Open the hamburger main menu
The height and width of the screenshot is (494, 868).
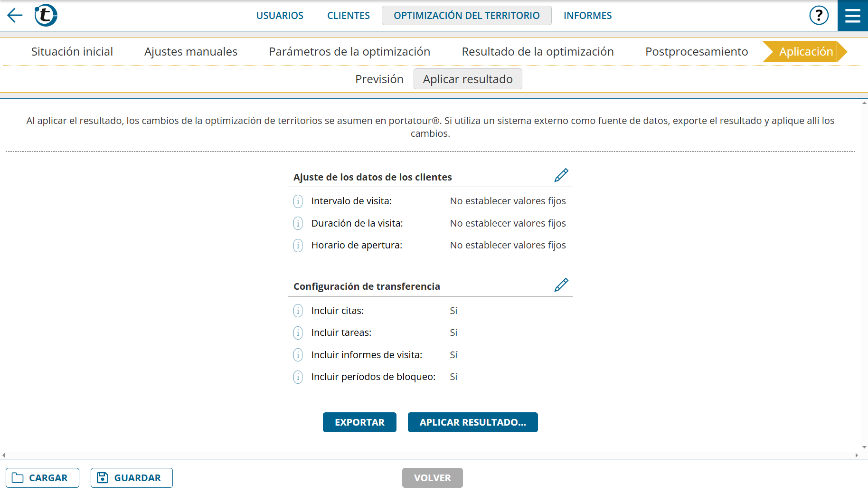(852, 16)
